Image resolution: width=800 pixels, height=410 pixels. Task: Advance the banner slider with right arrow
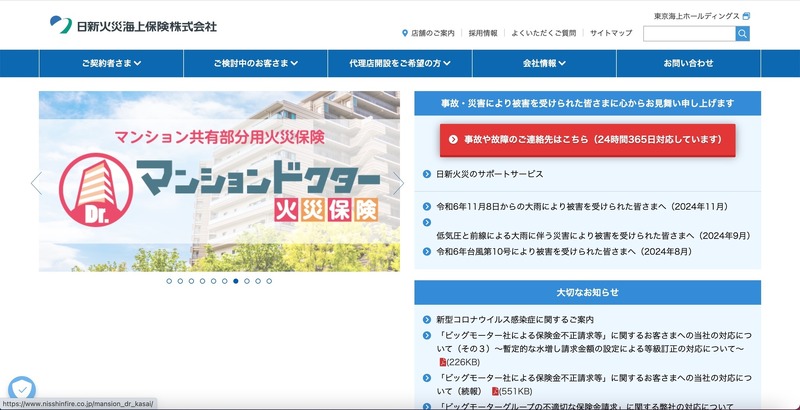click(x=397, y=183)
